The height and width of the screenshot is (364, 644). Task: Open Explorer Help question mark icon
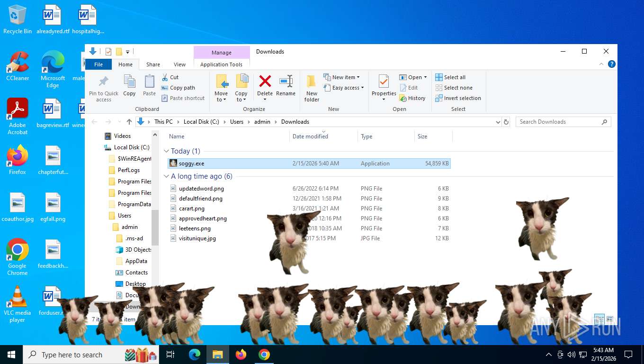pyautogui.click(x=612, y=64)
